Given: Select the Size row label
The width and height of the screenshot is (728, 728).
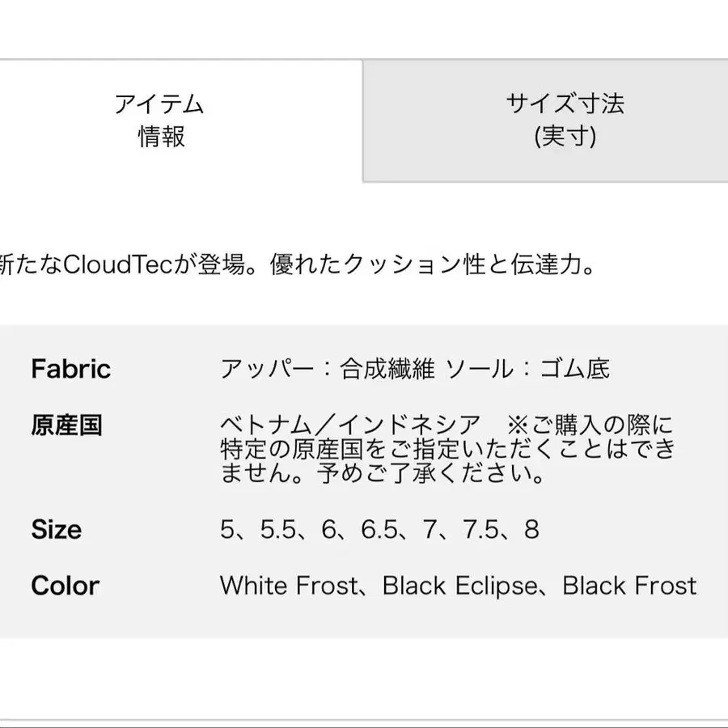Looking at the screenshot, I should (57, 529).
